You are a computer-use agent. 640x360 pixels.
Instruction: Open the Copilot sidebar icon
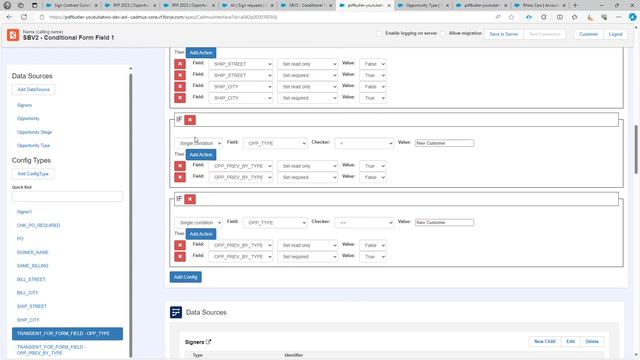[632, 17]
